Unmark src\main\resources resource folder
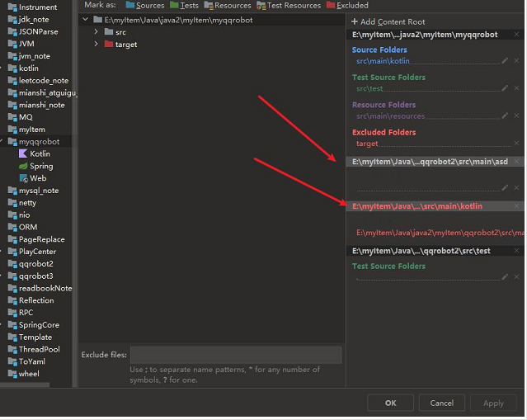The width and height of the screenshot is (527, 420). [516, 116]
